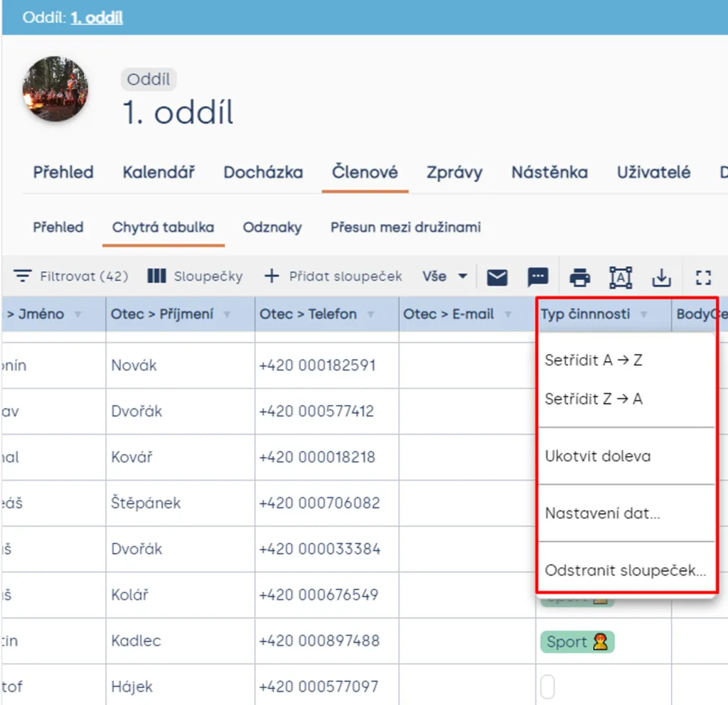728x705 pixels.
Task: Click the empty activity tag in Hájek row
Action: tap(547, 687)
